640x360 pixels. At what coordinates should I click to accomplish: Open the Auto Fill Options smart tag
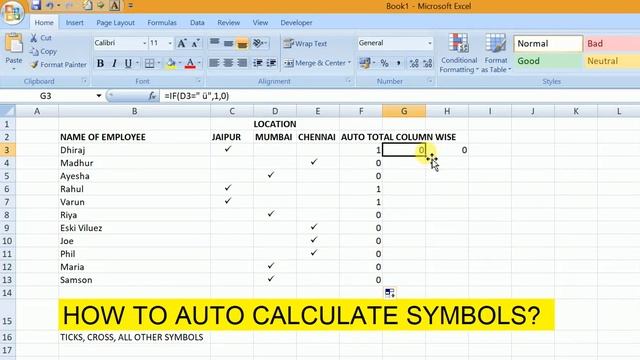pyautogui.click(x=390, y=293)
